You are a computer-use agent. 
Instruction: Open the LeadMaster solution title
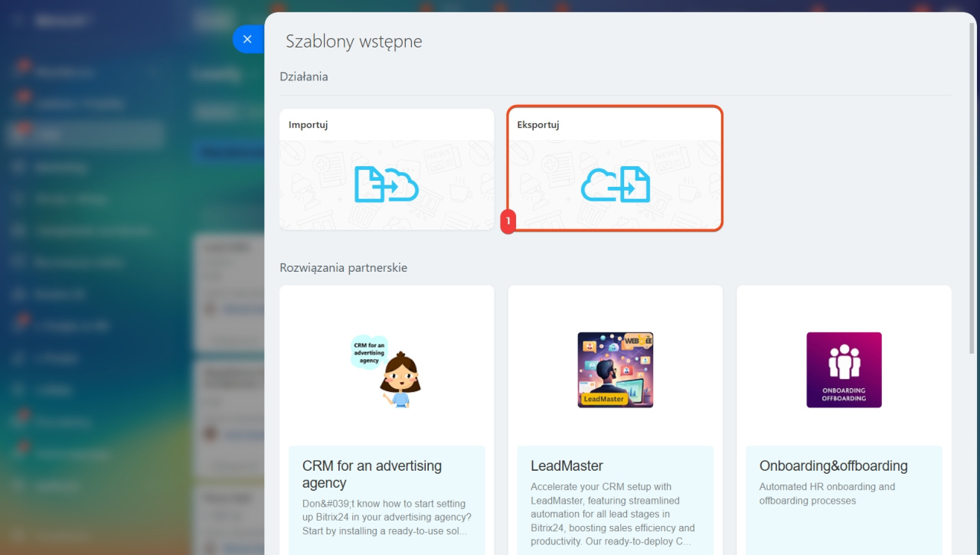567,465
